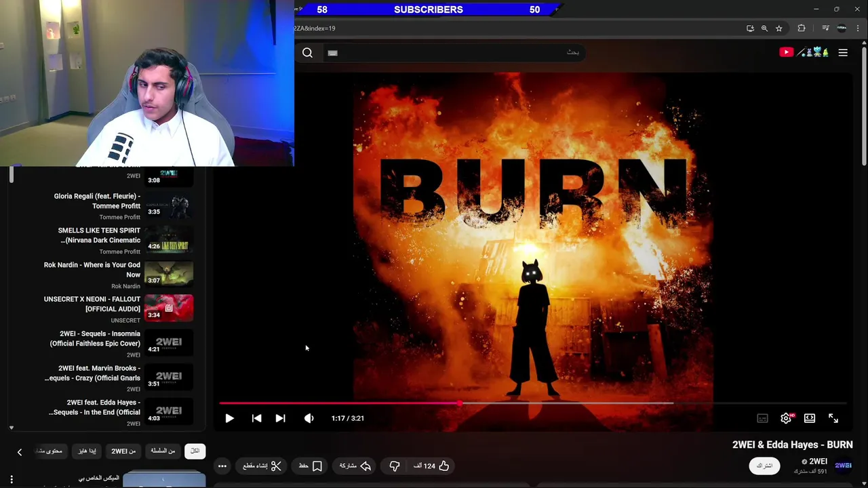
Task: Click the subscribe button beside 2WEI
Action: (x=764, y=466)
